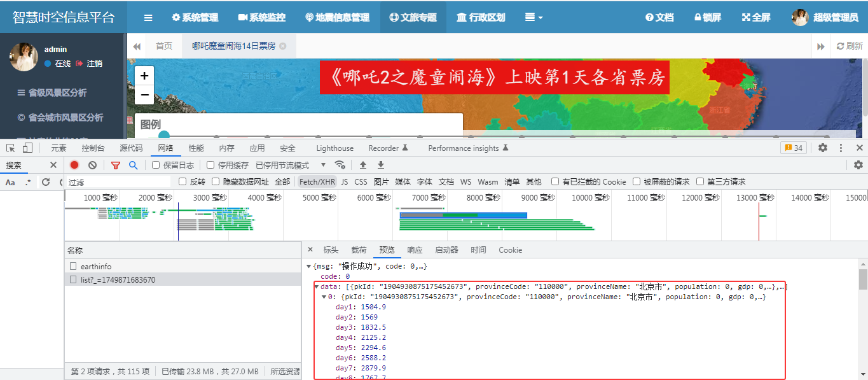The height and width of the screenshot is (380, 868).
Task: Select the CSS filter type
Action: 361,181
